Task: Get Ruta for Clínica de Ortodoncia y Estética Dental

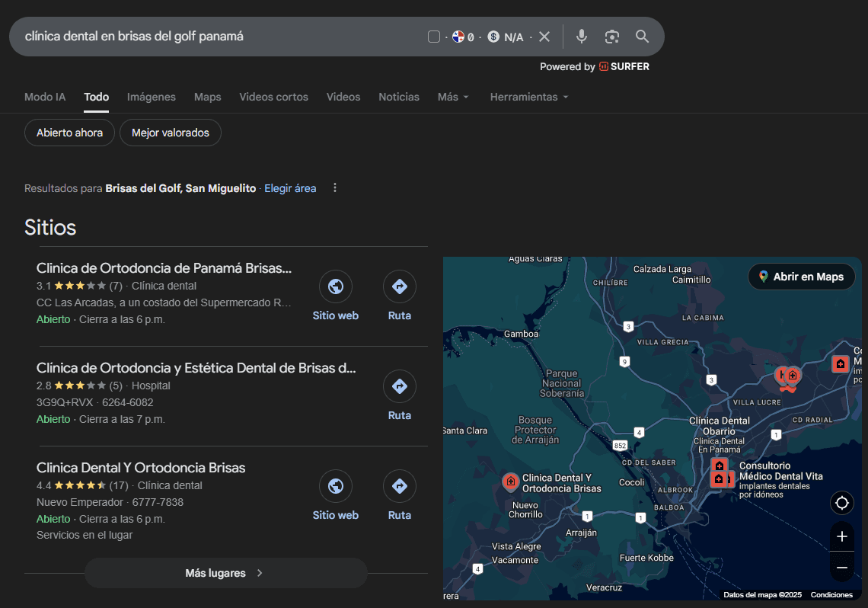Action: coord(400,396)
